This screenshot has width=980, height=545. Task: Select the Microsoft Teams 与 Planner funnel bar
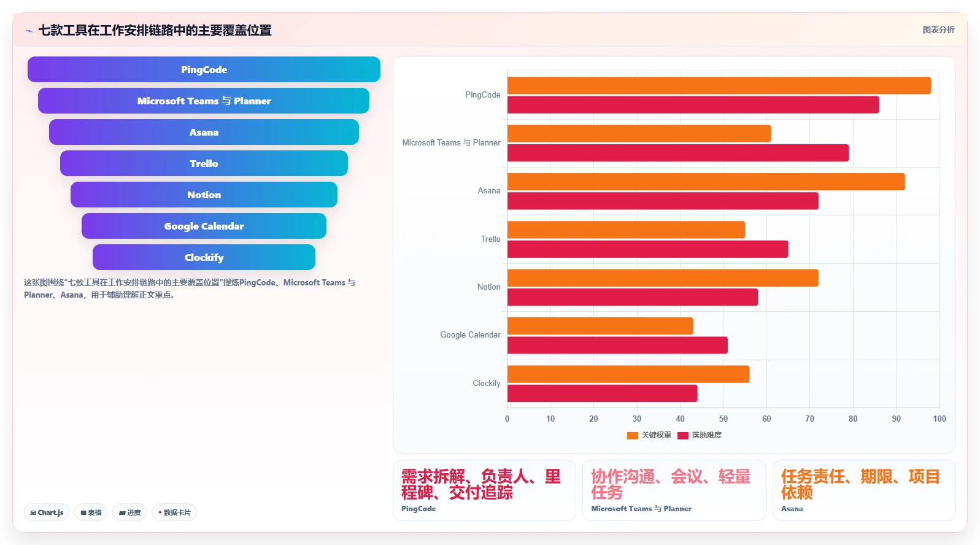click(204, 101)
